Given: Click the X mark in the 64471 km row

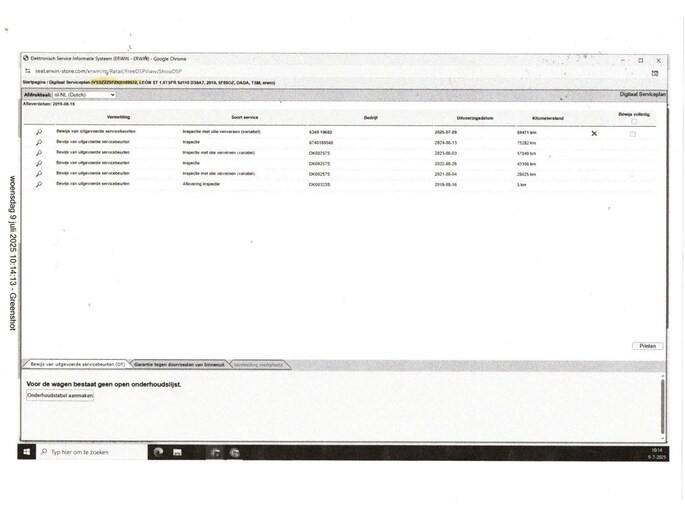Looking at the screenshot, I should tap(594, 133).
